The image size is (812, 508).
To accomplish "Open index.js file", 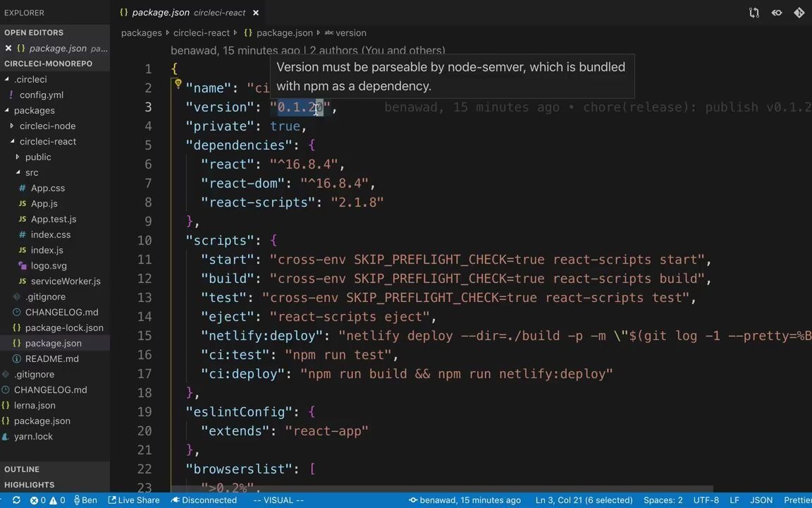I will coord(47,250).
